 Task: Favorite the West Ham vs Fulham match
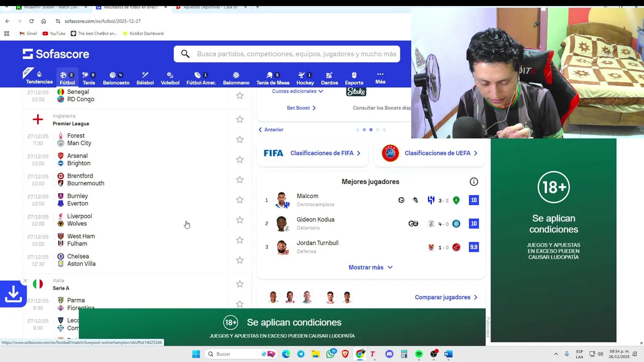pyautogui.click(x=239, y=240)
